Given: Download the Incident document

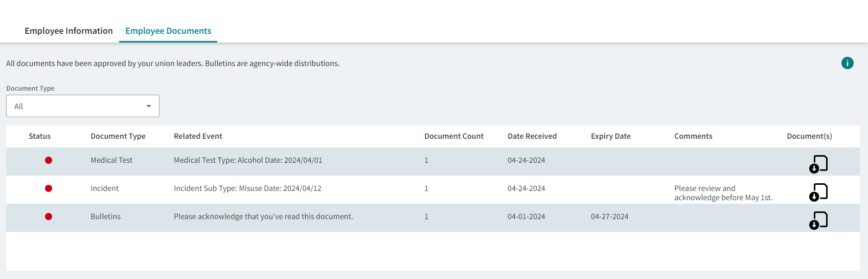Looking at the screenshot, I should (x=818, y=192).
